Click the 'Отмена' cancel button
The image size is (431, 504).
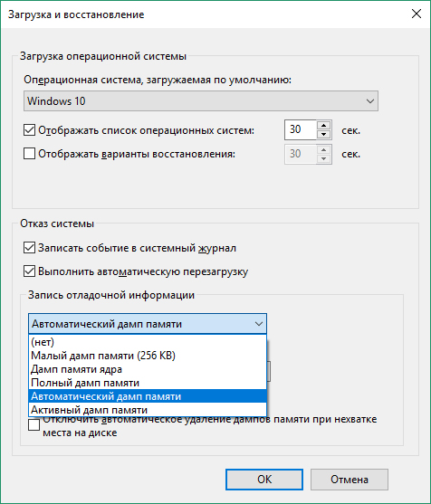pos(350,480)
